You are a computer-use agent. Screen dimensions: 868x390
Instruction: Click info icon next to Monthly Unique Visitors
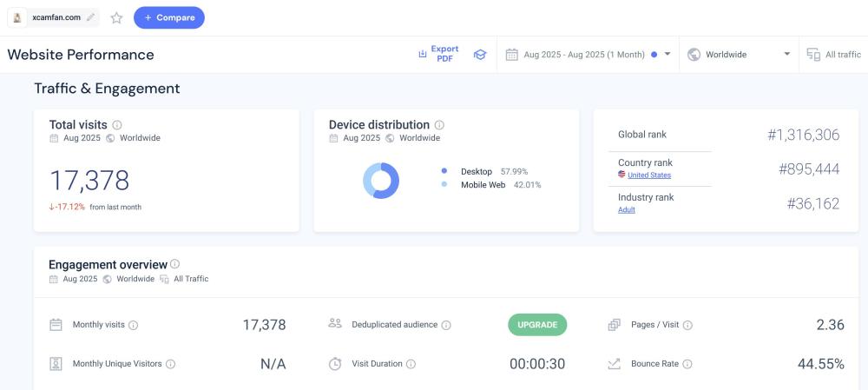(x=171, y=364)
